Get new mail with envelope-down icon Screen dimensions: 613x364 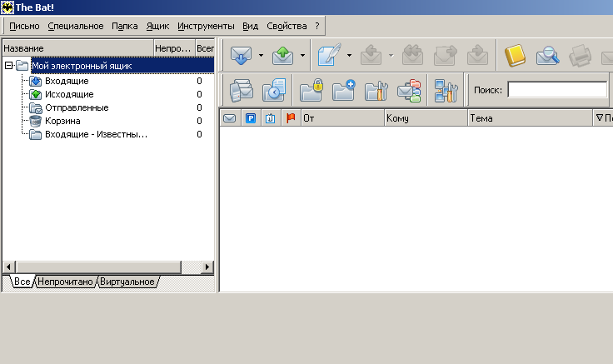pyautogui.click(x=242, y=55)
